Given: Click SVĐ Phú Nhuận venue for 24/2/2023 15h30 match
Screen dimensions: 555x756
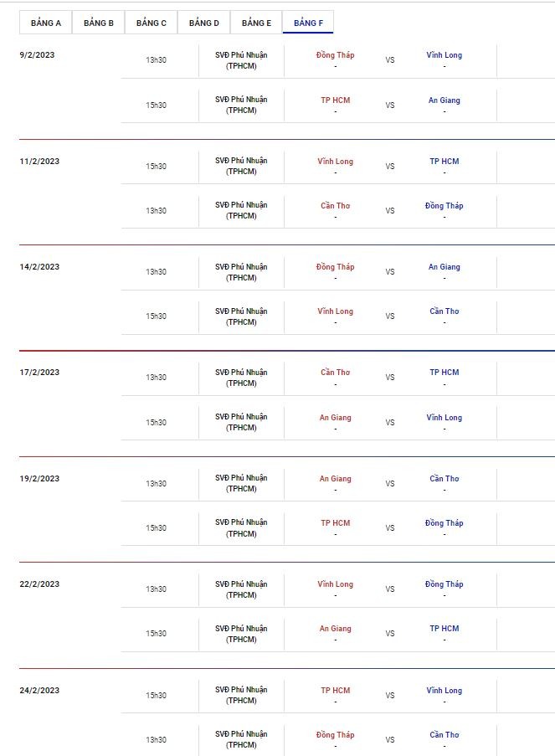Looking at the screenshot, I should tap(241, 695).
